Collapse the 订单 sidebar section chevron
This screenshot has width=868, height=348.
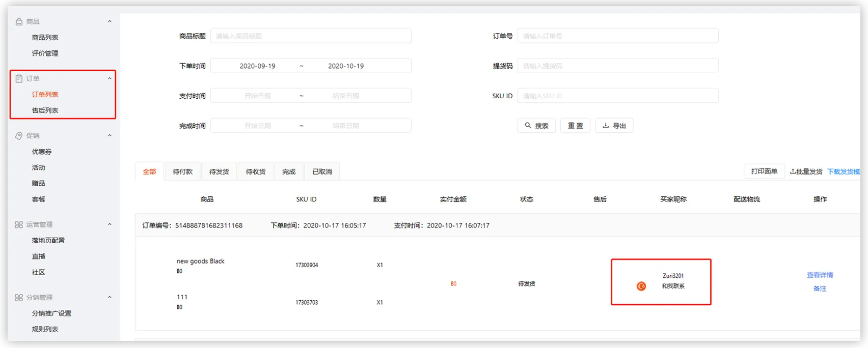110,78
